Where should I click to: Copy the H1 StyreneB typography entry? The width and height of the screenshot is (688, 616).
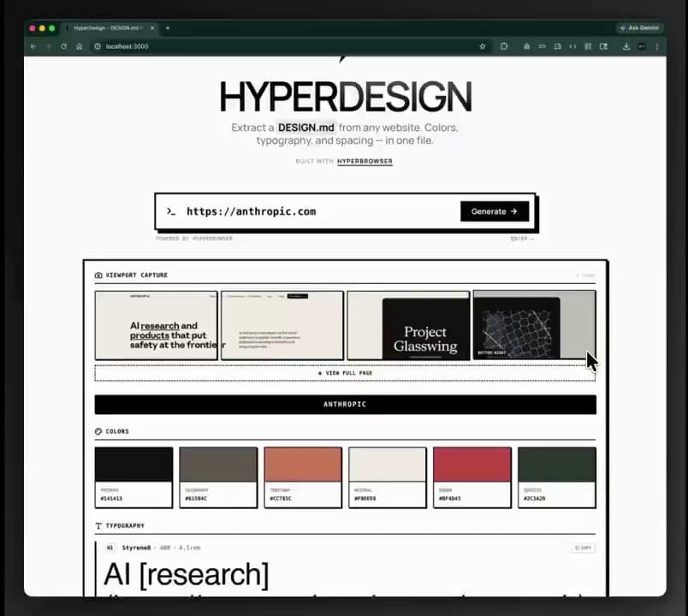583,548
